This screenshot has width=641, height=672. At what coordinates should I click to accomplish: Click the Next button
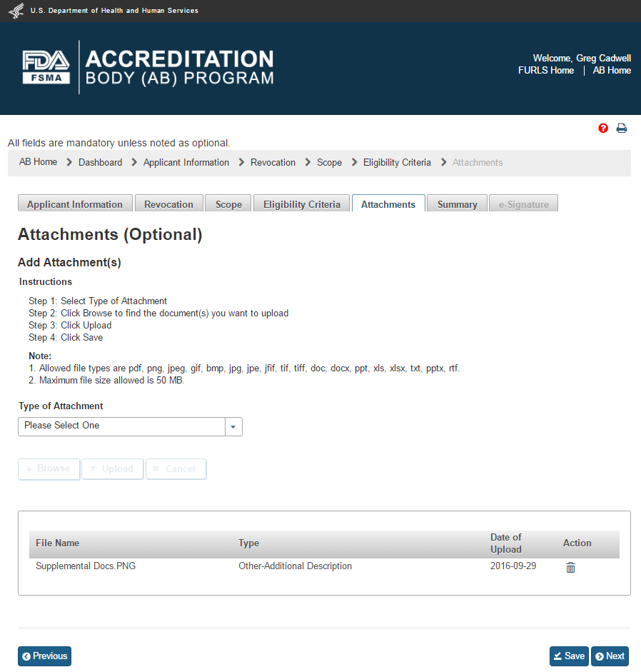[x=610, y=656]
